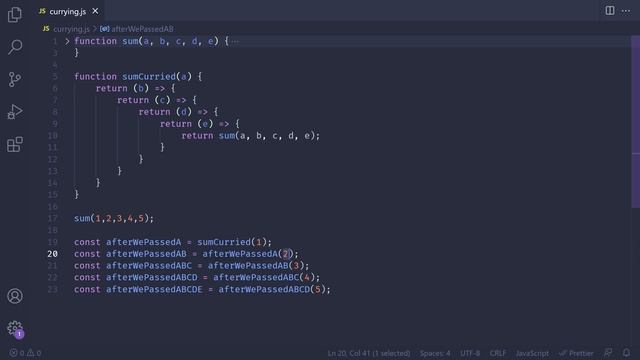
Task: Click afterWePassedA variable on line 19
Action: tap(143, 242)
